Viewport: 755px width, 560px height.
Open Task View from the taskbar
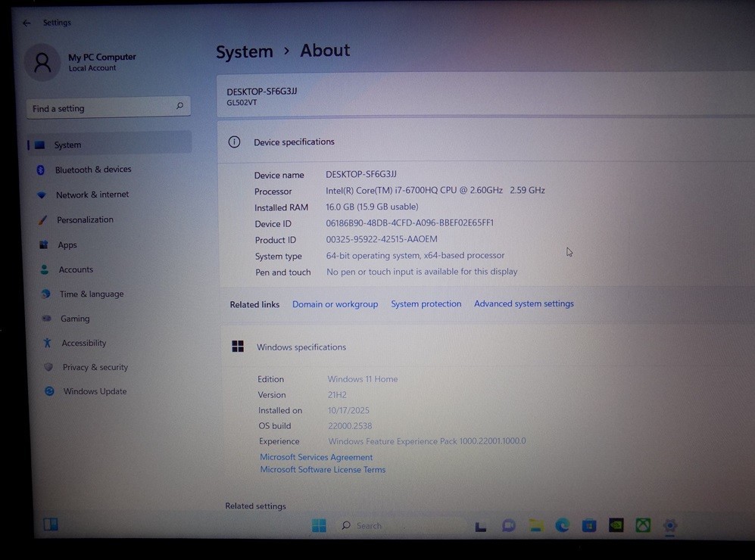tap(481, 527)
